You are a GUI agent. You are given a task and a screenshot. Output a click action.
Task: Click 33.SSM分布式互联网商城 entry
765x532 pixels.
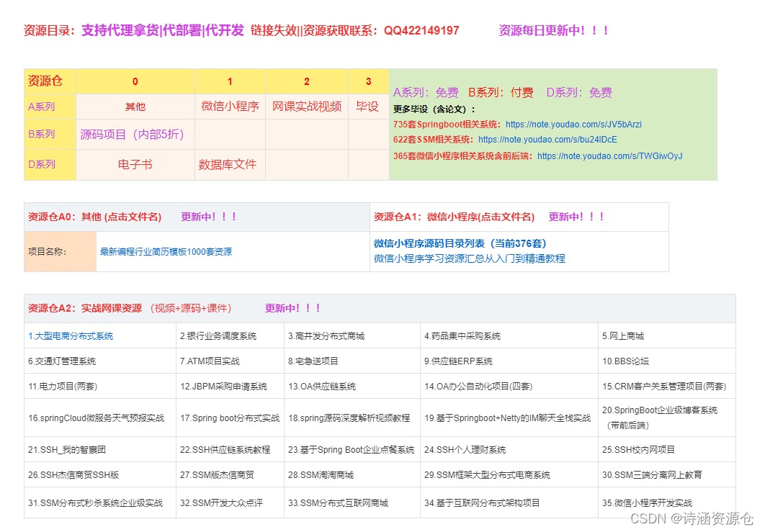coord(338,503)
